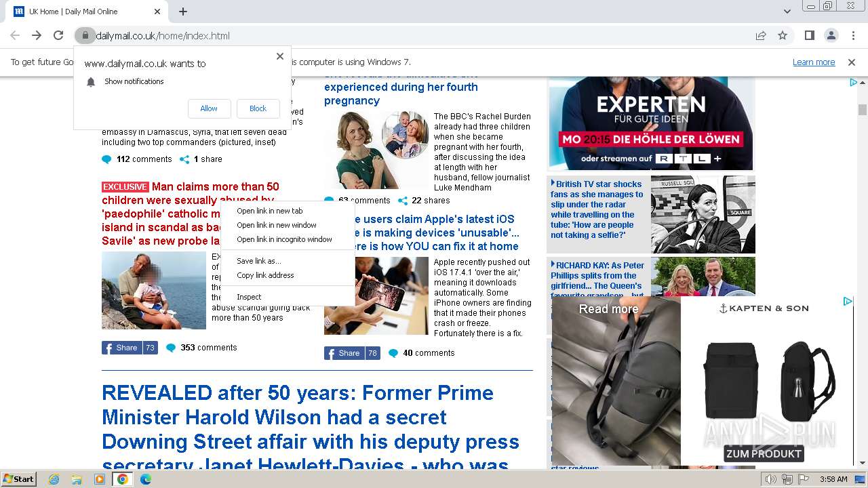This screenshot has width=868, height=488.
Task: Open Windows Media Player from taskbar
Action: coord(100,479)
